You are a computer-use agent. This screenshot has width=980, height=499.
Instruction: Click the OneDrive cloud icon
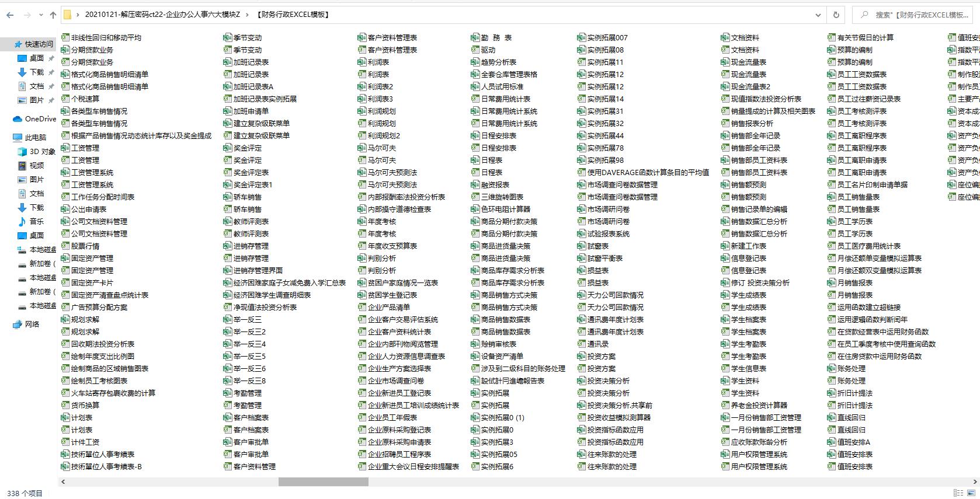18,119
